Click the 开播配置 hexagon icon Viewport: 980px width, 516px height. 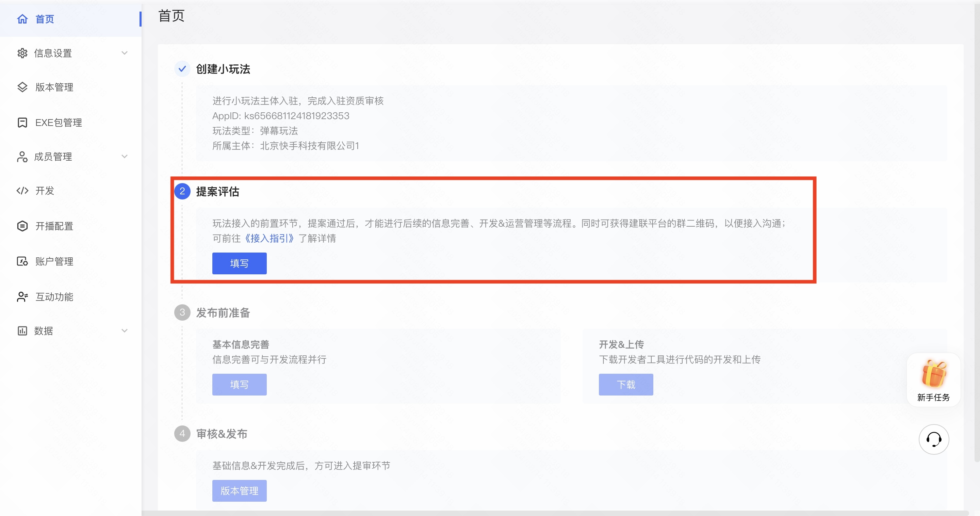coord(22,226)
